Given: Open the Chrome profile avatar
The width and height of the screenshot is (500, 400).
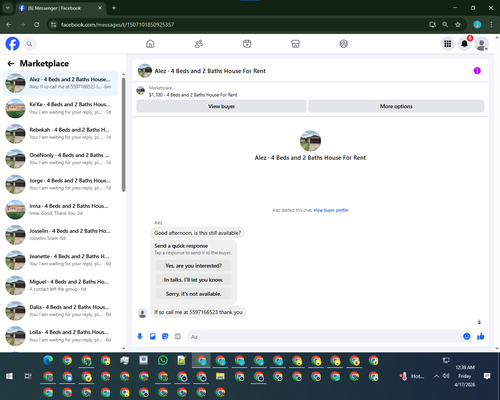Looking at the screenshot, I should coord(477,25).
